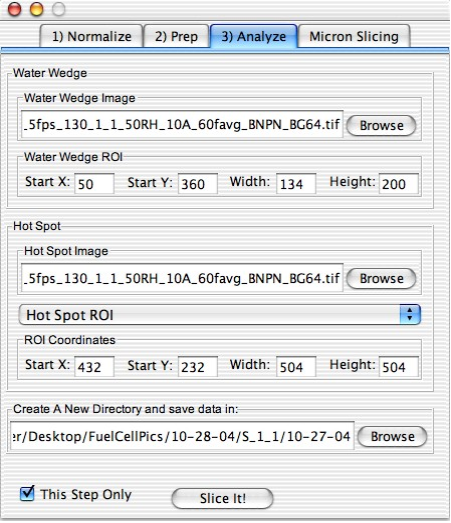Uncheck the This Step Only checkbox
The width and height of the screenshot is (451, 523).
27,494
